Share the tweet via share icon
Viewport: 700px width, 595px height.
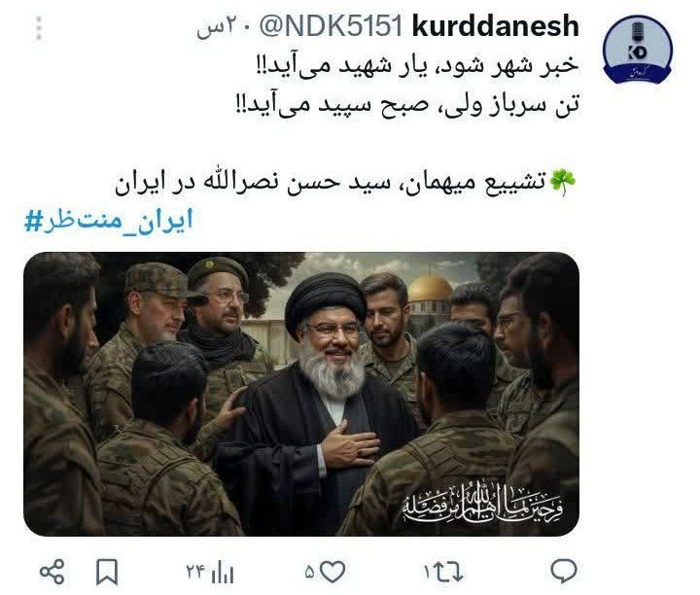click(52, 572)
